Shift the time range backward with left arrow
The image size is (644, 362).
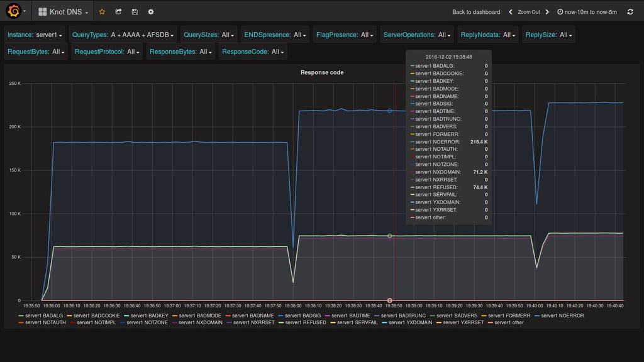pos(511,12)
